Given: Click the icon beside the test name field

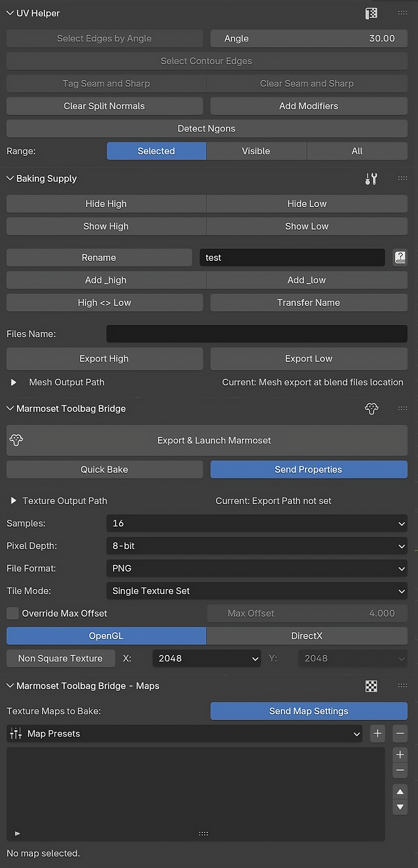Looking at the screenshot, I should [x=400, y=257].
